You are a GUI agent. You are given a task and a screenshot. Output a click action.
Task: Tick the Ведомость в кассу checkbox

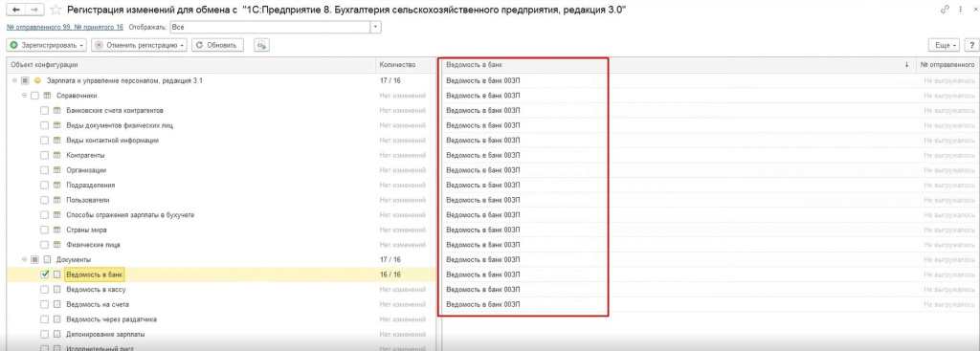click(x=44, y=289)
